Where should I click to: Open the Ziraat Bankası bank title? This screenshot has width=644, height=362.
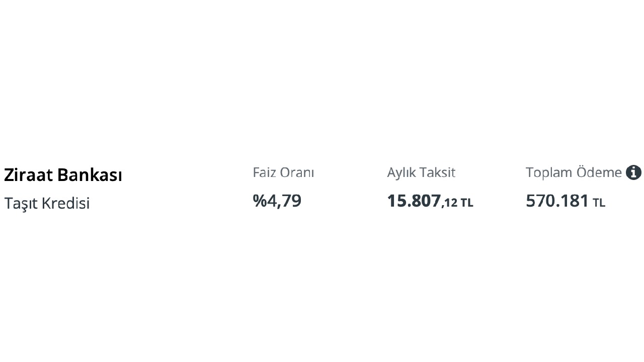click(x=63, y=175)
